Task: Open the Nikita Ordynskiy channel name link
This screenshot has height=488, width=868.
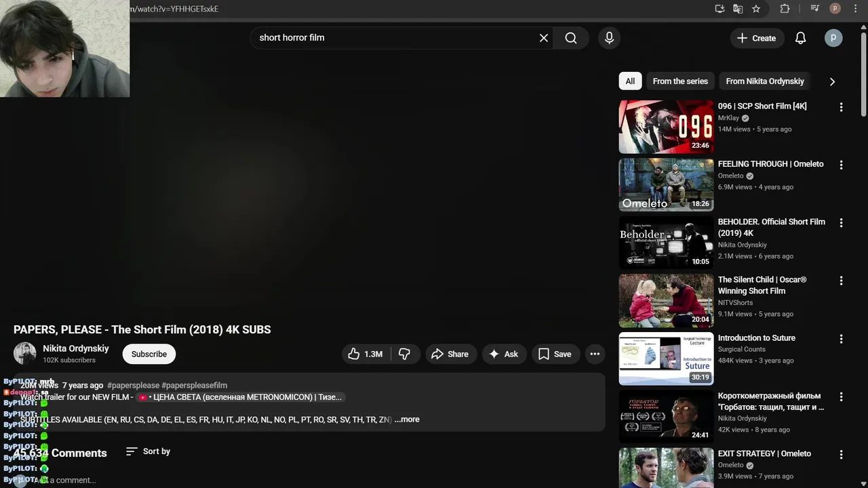Action: pyautogui.click(x=76, y=348)
